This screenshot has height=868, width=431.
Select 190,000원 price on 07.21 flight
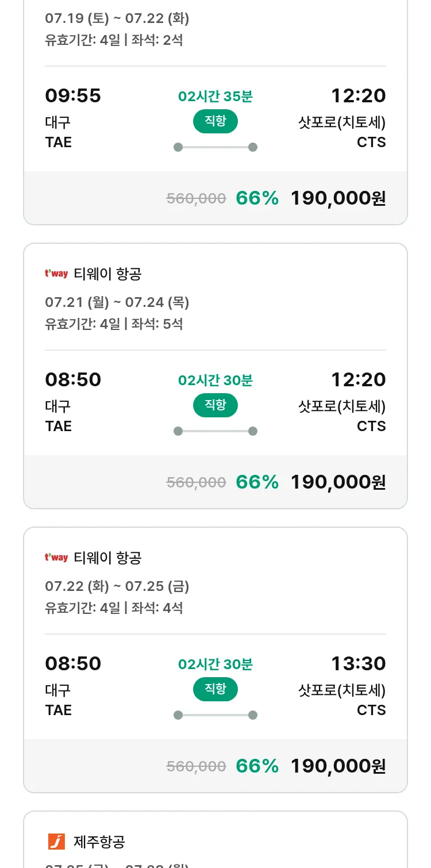(x=338, y=482)
